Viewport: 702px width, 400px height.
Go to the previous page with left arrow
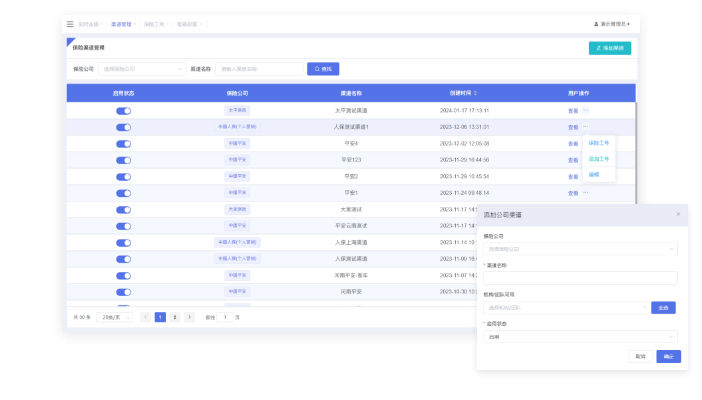(x=146, y=317)
